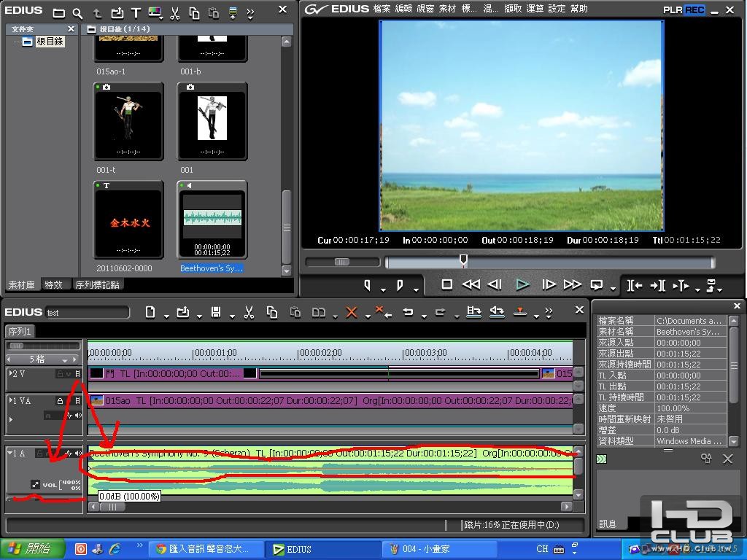Toggle the lock on the 1 VA track
The image size is (747, 560).
coord(61,401)
